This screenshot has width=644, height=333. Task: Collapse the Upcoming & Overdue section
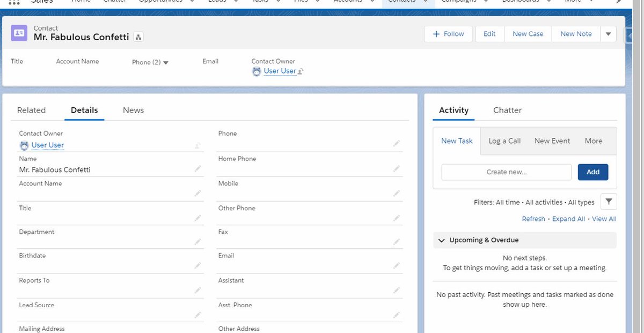coord(442,240)
